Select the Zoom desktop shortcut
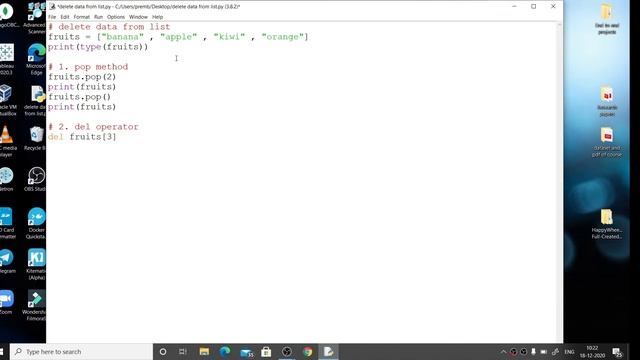 [7, 302]
